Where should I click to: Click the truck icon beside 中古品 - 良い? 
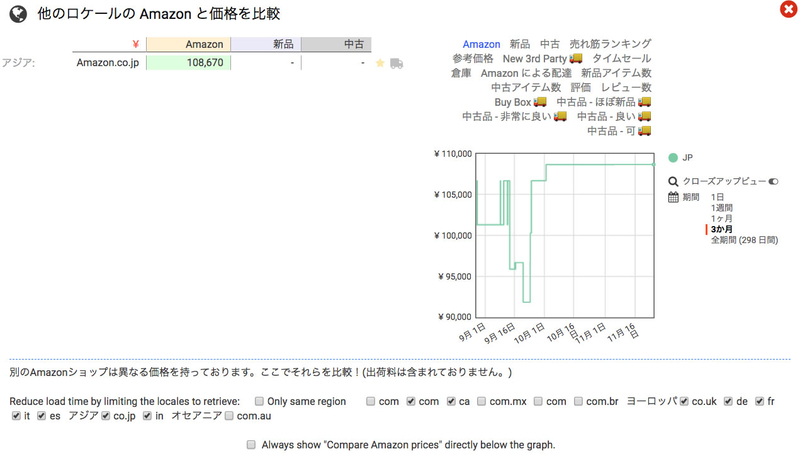(644, 116)
